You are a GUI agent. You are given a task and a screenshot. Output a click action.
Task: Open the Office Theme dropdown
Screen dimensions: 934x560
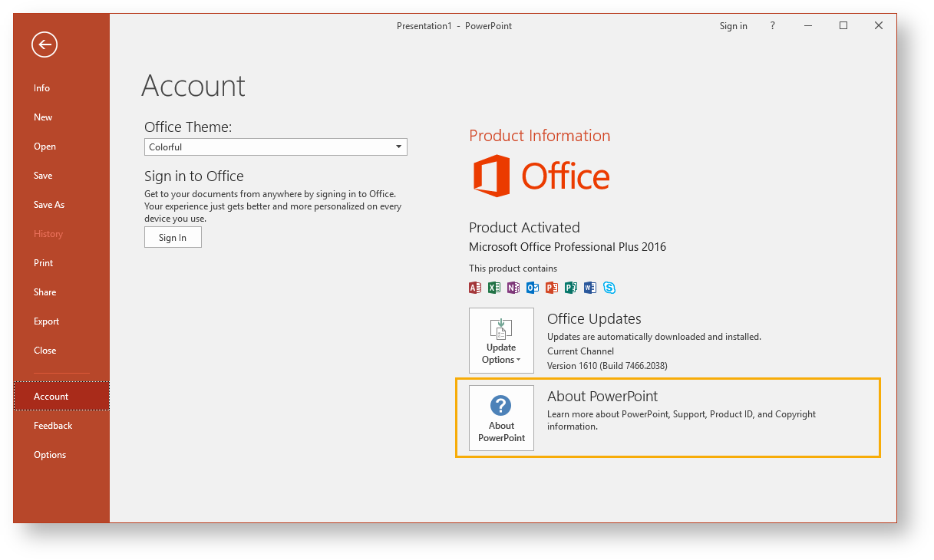click(398, 147)
